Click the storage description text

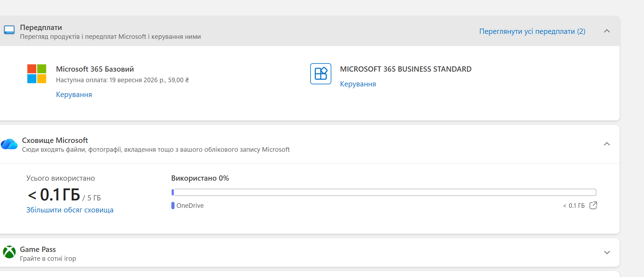156,150
